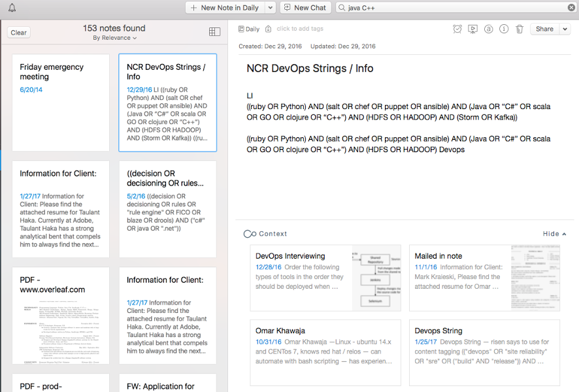Click the Context infinity icon
Screen dimensions: 579x392
point(250,234)
